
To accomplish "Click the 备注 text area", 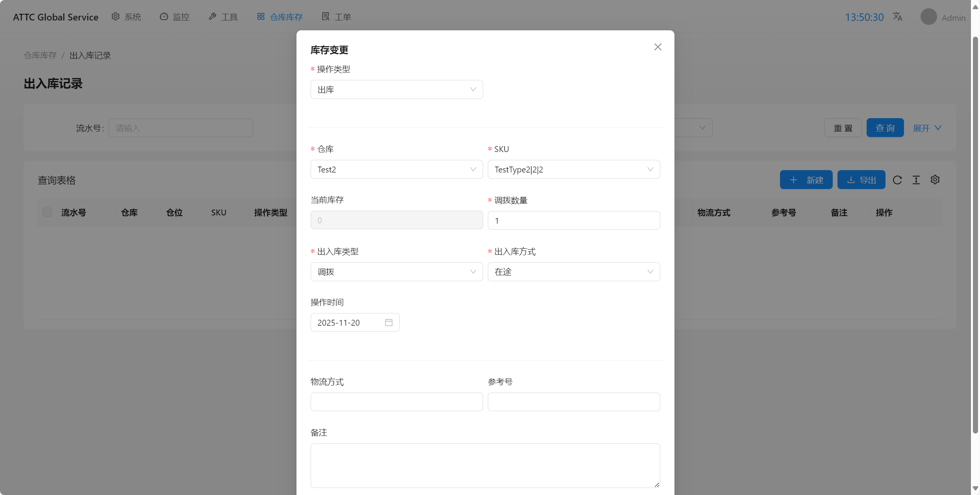I will 485,465.
